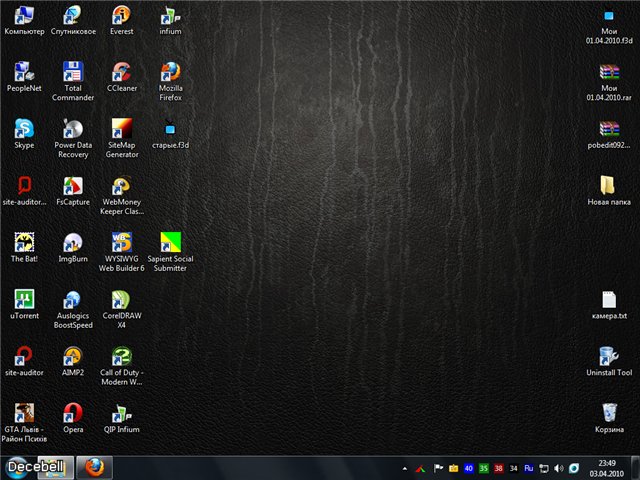
Task: Click the network connection tray icon
Action: click(544, 468)
